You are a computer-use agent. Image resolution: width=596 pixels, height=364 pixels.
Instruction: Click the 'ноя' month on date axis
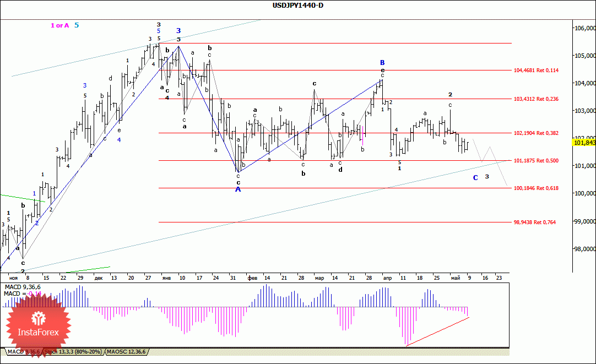tap(13, 278)
